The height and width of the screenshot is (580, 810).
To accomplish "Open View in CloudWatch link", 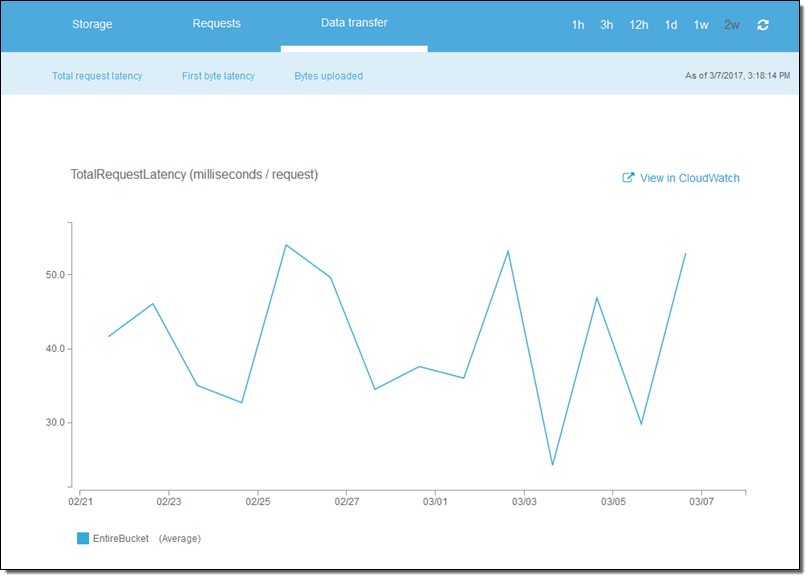I will point(689,178).
